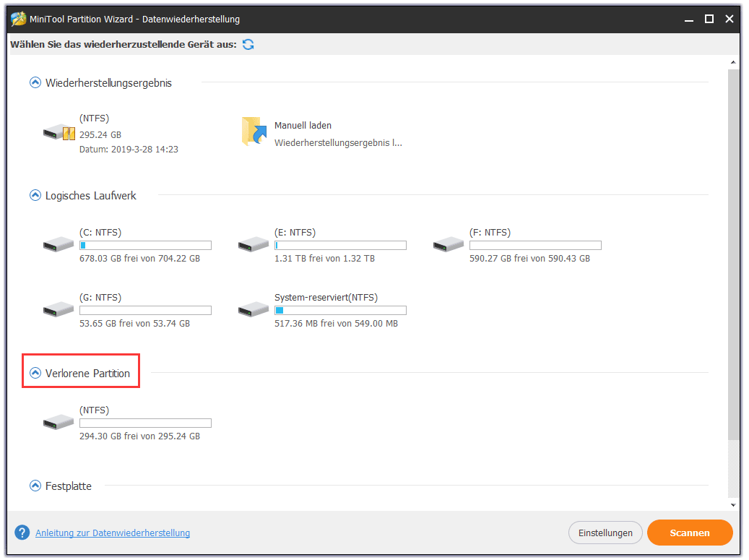Click the text '678.03 GB frei von 704.22 GB'

click(139, 259)
